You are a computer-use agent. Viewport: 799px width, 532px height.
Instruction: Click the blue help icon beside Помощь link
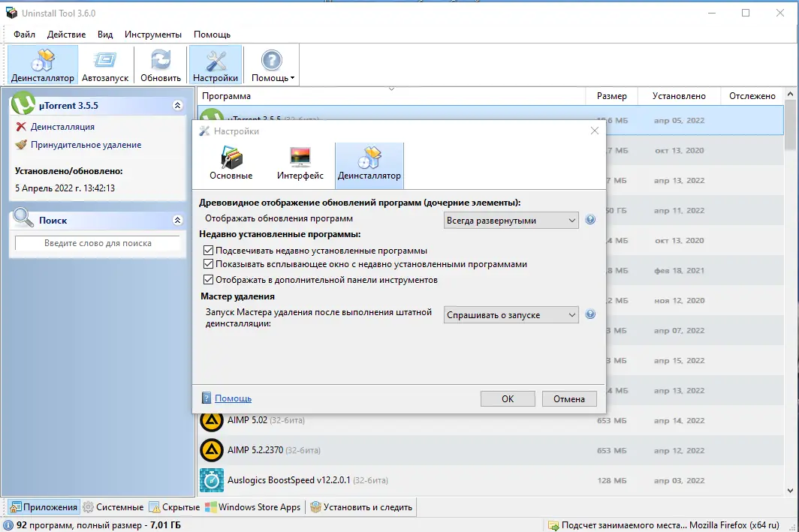207,398
